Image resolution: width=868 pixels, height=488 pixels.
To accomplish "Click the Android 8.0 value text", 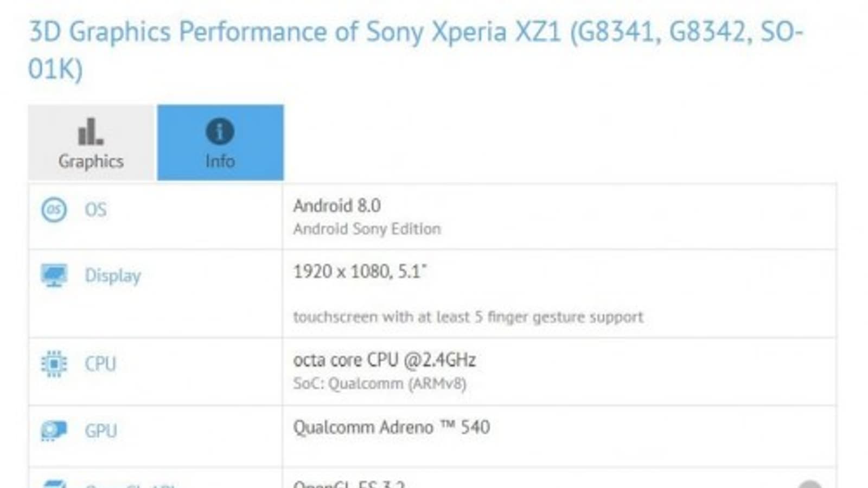I will (337, 206).
